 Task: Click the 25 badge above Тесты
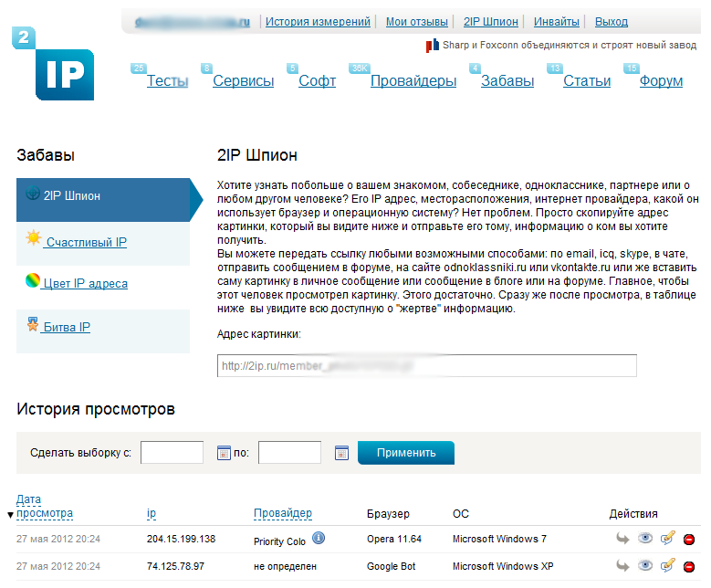pyautogui.click(x=139, y=68)
